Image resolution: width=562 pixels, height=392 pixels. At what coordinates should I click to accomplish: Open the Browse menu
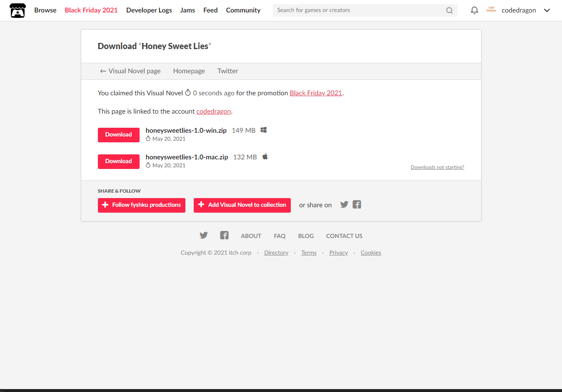45,10
